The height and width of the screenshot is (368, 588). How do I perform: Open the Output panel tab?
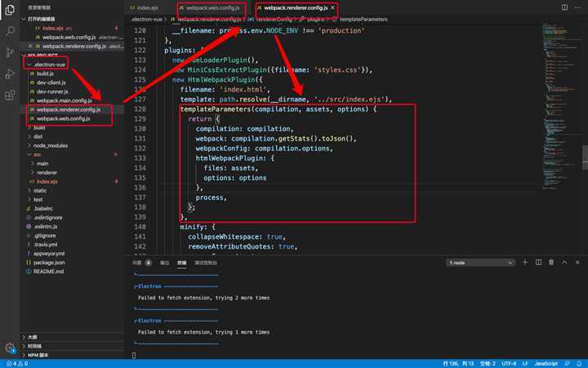point(165,263)
